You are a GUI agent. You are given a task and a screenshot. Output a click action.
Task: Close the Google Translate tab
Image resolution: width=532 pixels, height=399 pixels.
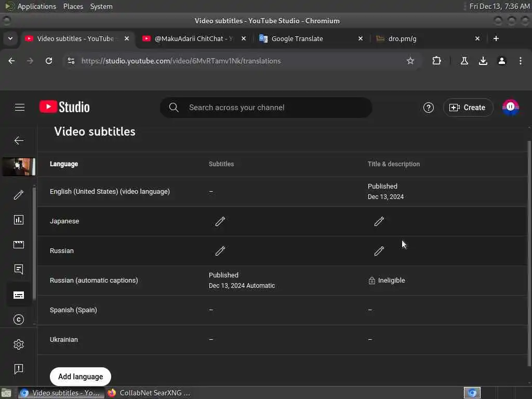point(361,38)
